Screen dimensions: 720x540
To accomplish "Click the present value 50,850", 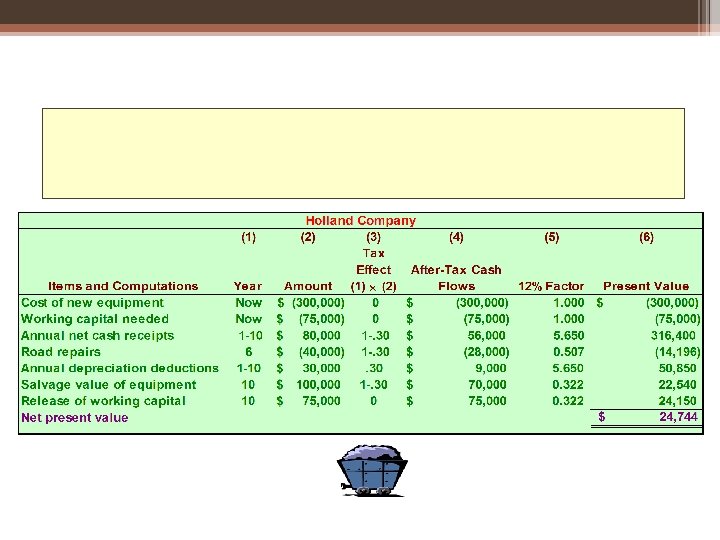I will 677,368.
